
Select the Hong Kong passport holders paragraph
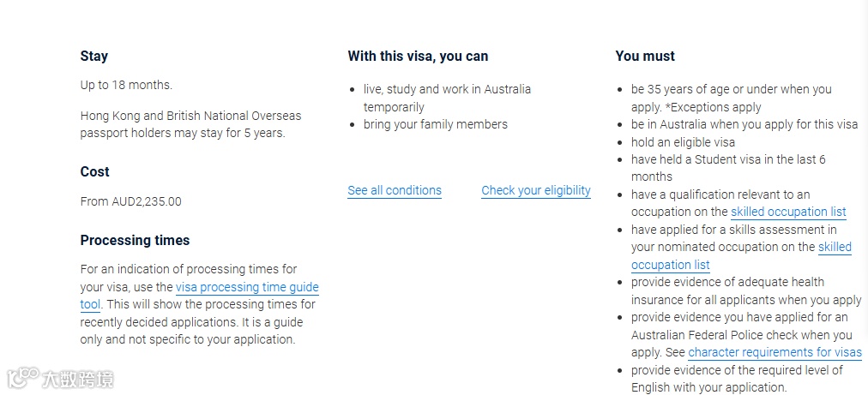191,124
